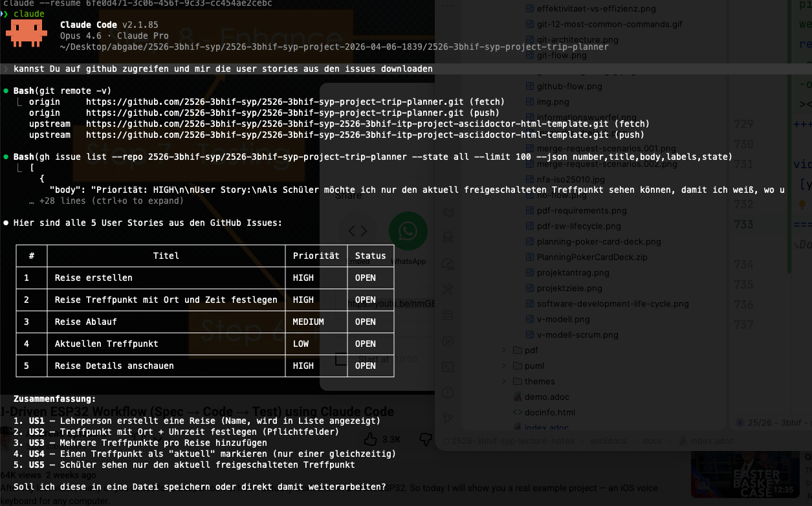Click the 'Opus 4.6 · Claude Pro' text

click(115, 36)
